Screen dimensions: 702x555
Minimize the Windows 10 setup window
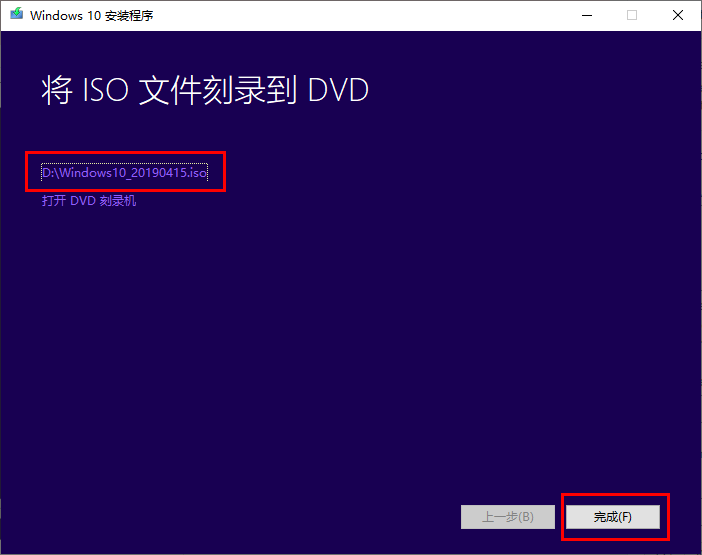pyautogui.click(x=587, y=15)
